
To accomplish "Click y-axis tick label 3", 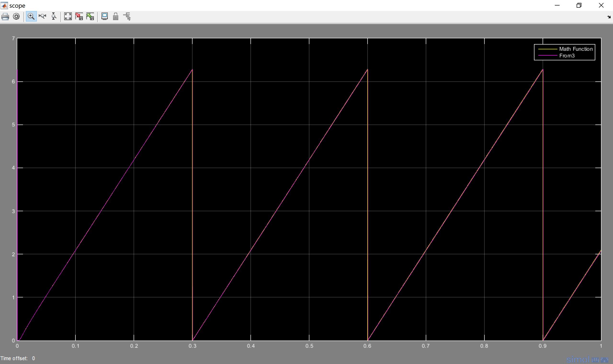I will click(13, 211).
